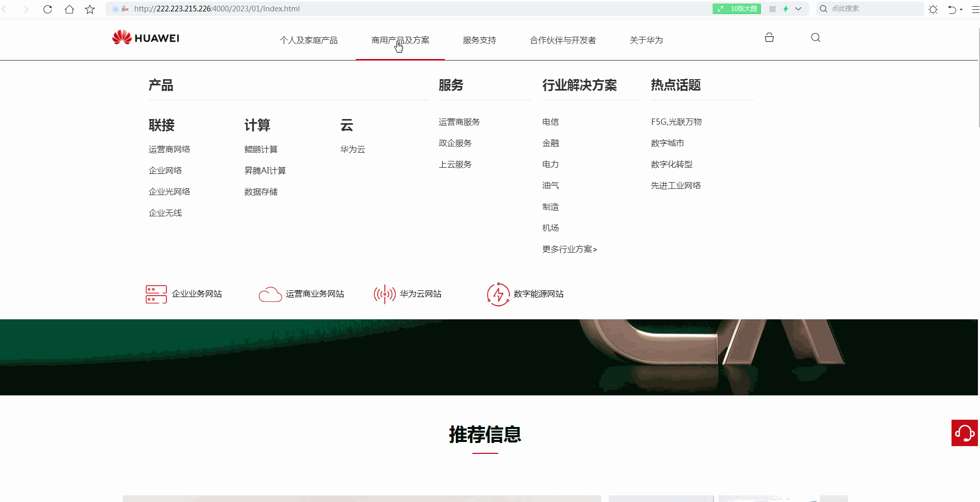The height and width of the screenshot is (502, 980).
Task: Select 机场 industry solution
Action: click(551, 228)
